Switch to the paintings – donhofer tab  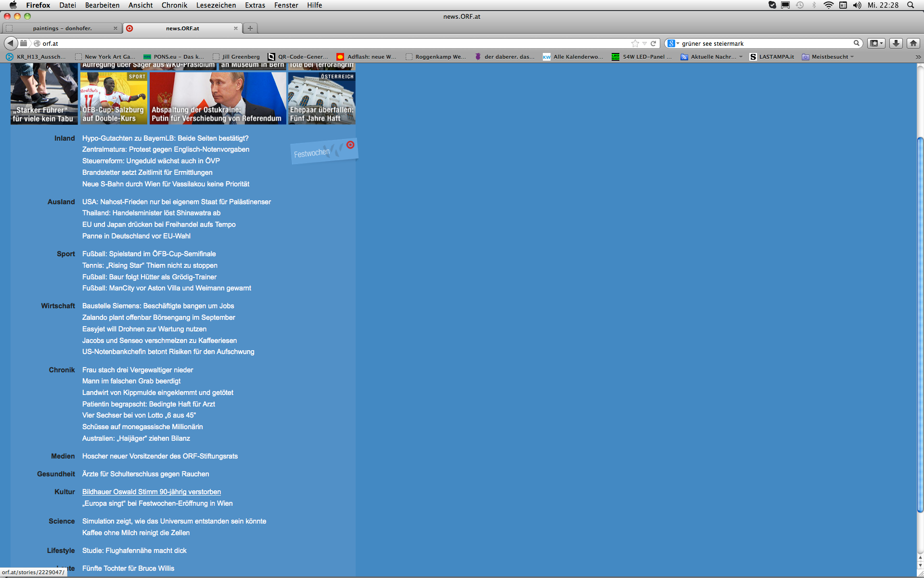(62, 28)
